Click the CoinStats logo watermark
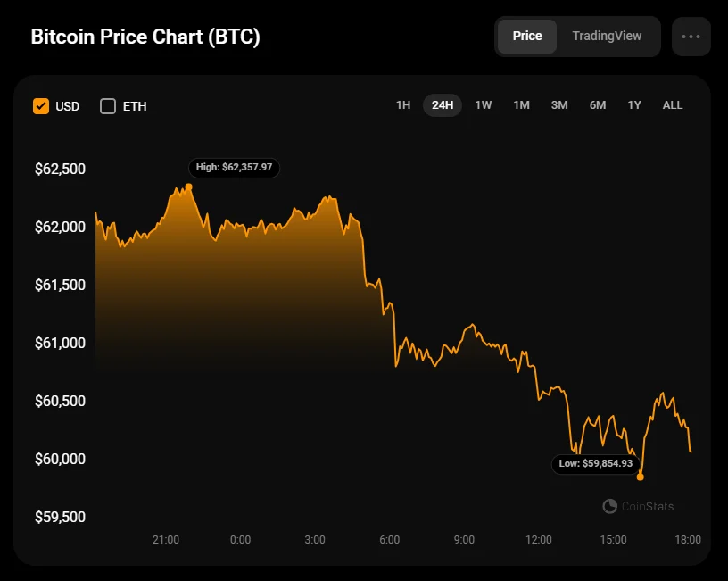This screenshot has width=728, height=581. tap(638, 506)
